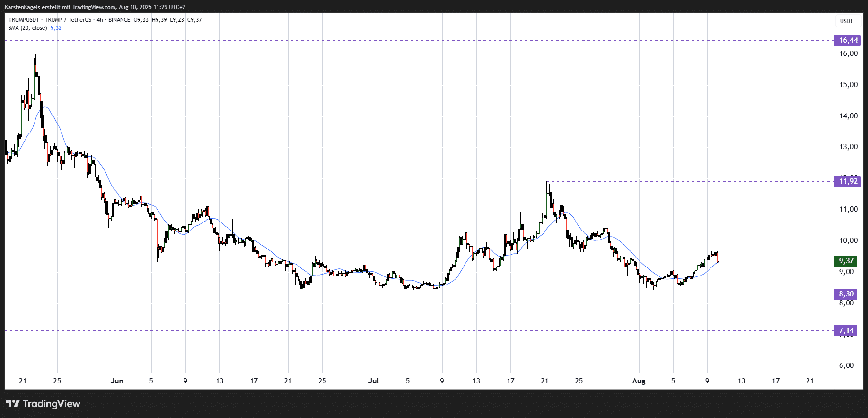
Task: Click the green 9,37 current price tag
Action: coord(846,261)
